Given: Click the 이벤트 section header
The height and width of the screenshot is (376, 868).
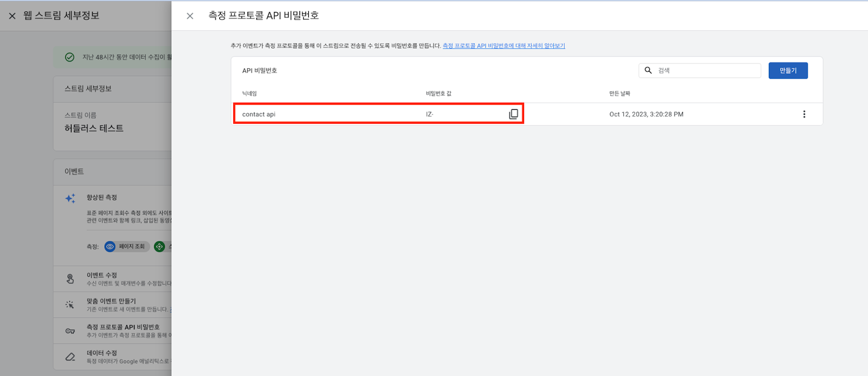Looking at the screenshot, I should (x=74, y=171).
